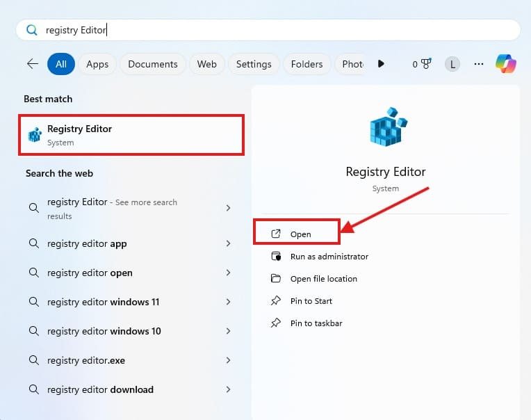Switch to the Settings filter tab
Image resolution: width=531 pixels, height=420 pixels.
point(254,64)
